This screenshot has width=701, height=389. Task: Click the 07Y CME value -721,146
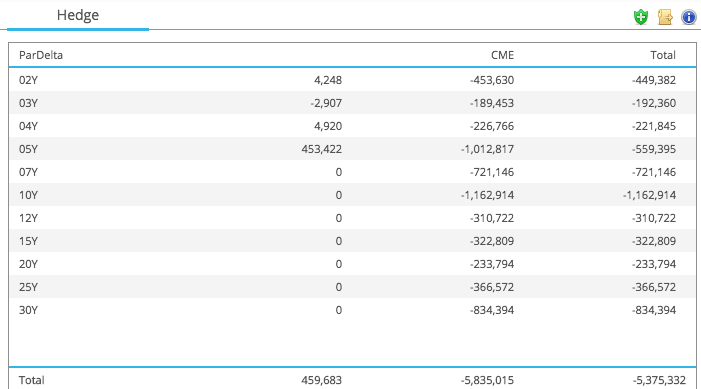[492, 172]
